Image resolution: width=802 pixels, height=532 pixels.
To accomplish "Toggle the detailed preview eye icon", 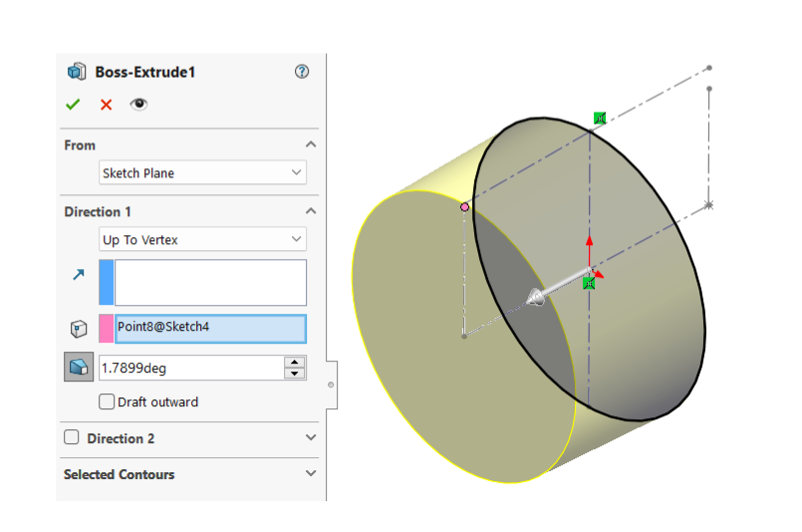I will (138, 105).
